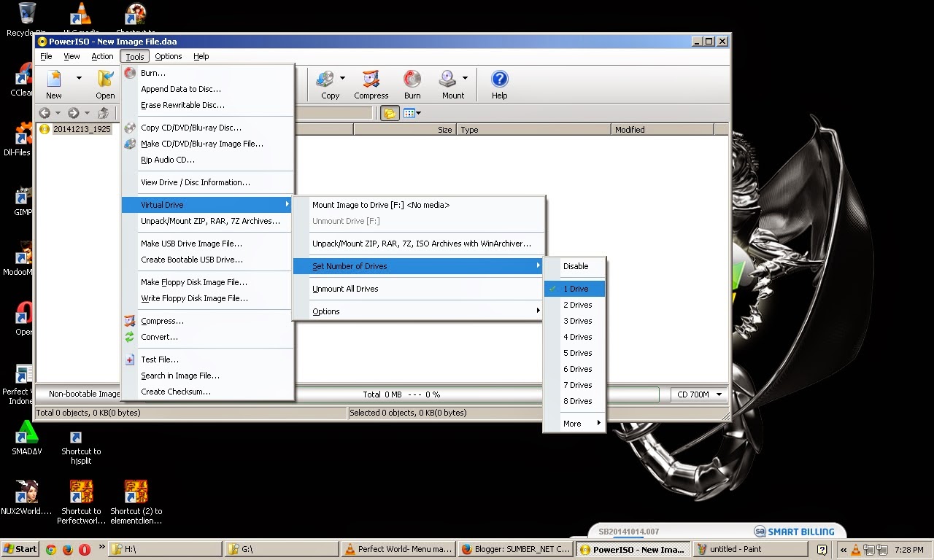Click the Back navigation arrow
This screenshot has height=560, width=934.
point(45,113)
